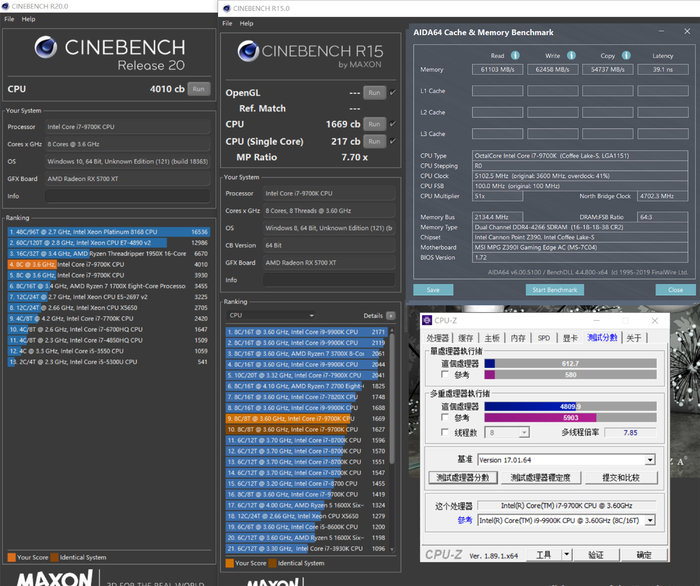Run the CPU test in Cinebench R20
Image resolution: width=700 pixels, height=586 pixels.
coord(199,89)
